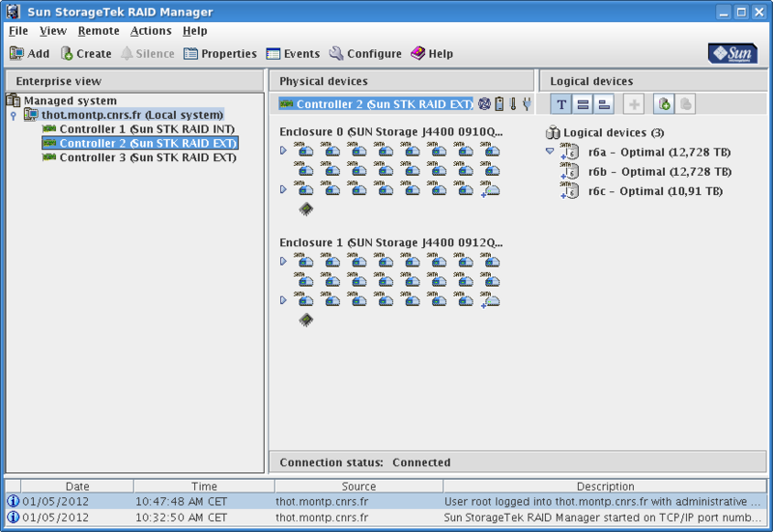Click the enclosure chip icon under Enclosure 0
Image resolution: width=773 pixels, height=532 pixels.
click(305, 209)
